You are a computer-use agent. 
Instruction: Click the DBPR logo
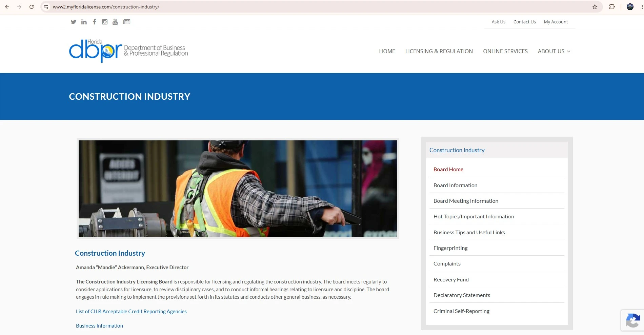tap(128, 51)
